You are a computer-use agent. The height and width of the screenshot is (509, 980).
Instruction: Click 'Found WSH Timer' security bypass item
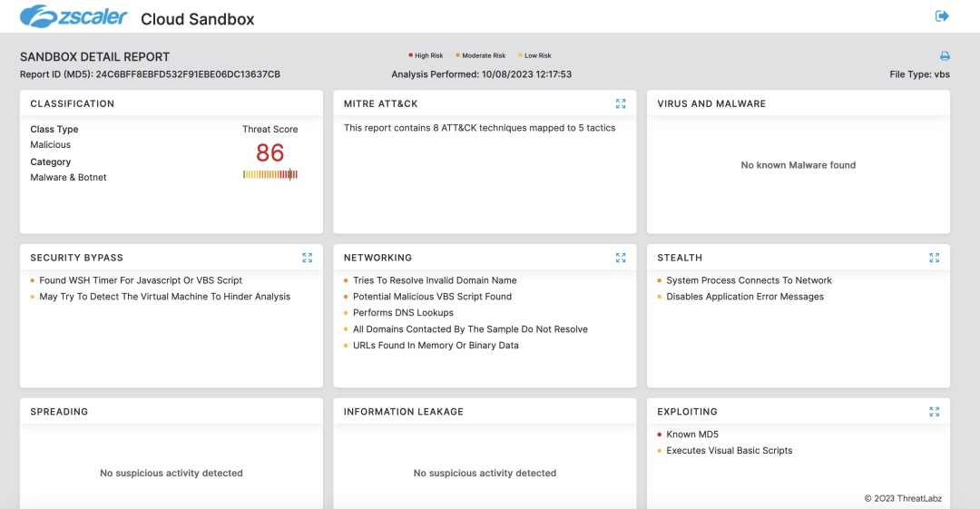[141, 281]
